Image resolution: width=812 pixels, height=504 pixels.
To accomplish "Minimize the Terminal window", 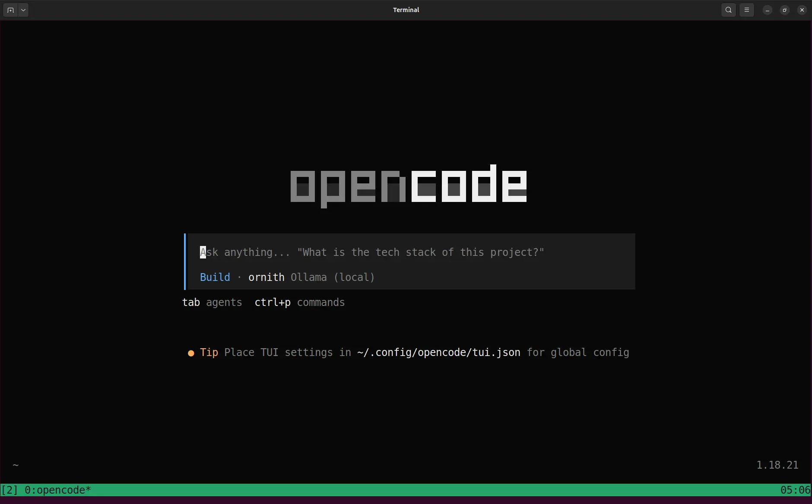I will click(768, 10).
